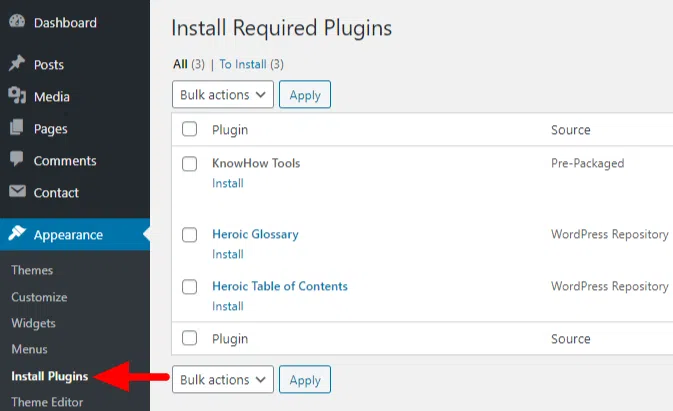673x411 pixels.
Task: Click Install link under Heroic Glossary
Action: point(227,254)
